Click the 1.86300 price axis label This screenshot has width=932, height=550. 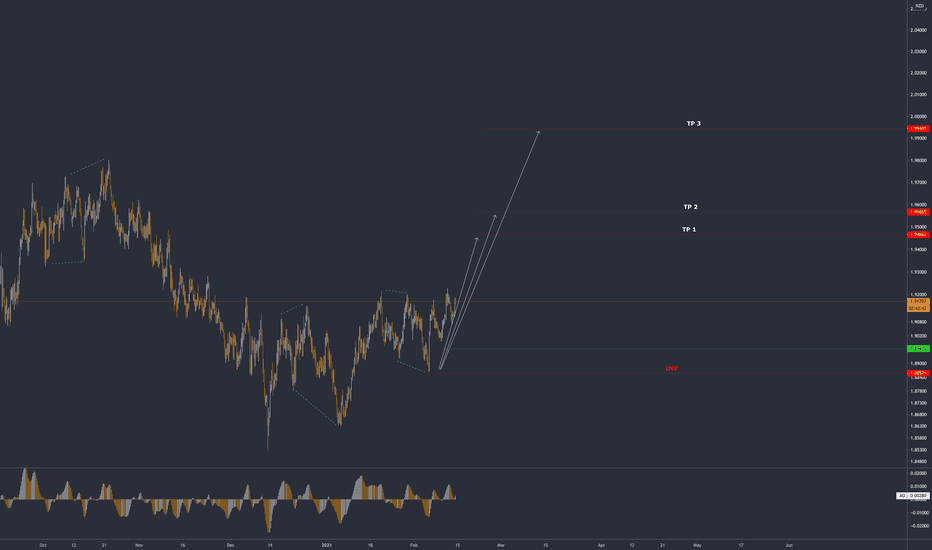[x=918, y=426]
